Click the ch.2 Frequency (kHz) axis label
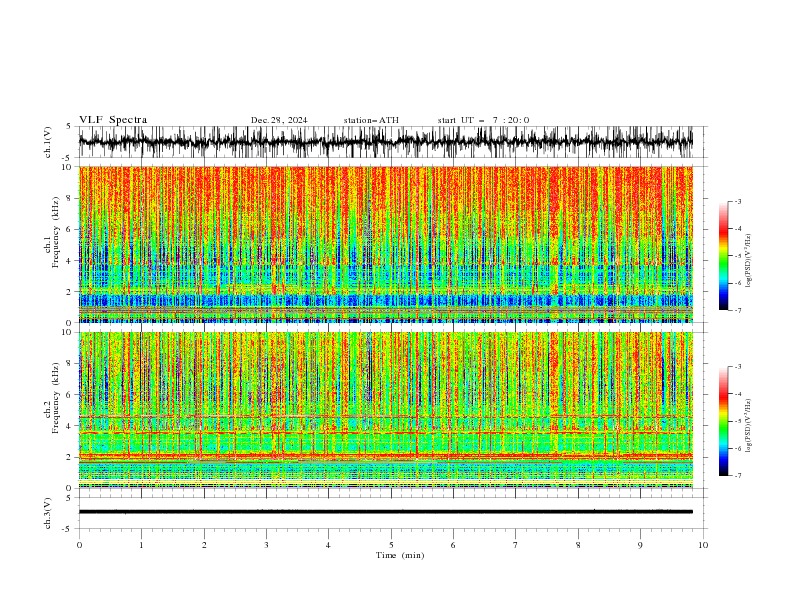 coord(52,397)
